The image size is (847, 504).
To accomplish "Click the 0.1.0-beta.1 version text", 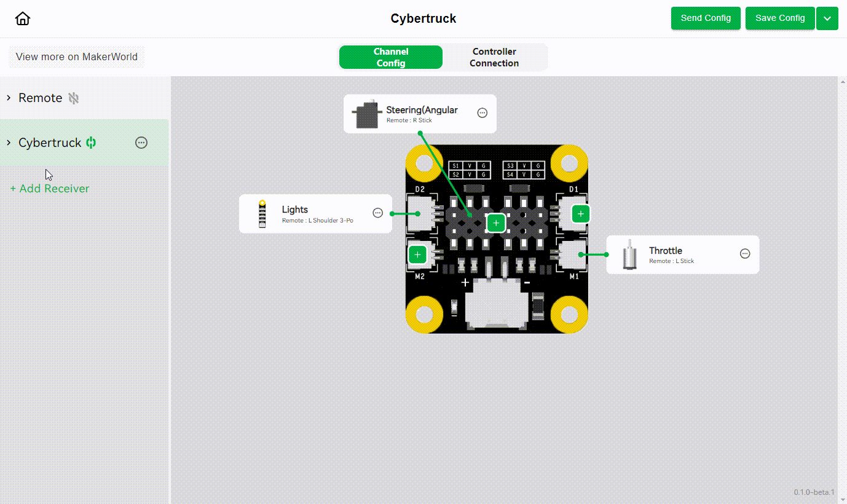I will (814, 492).
